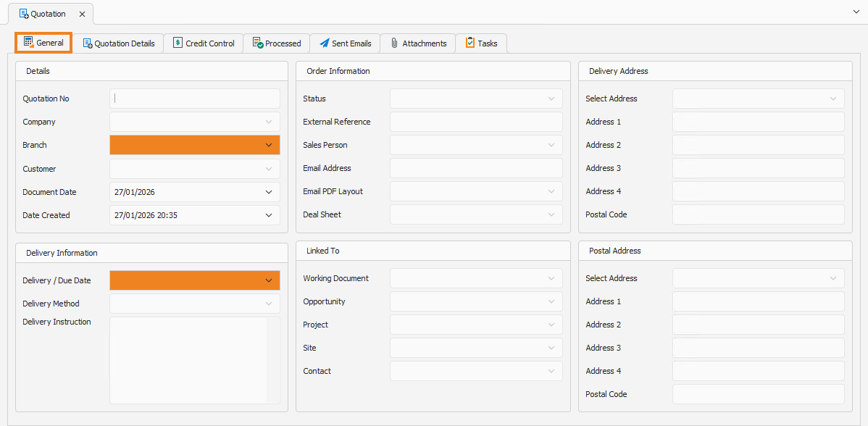Click the External Reference field

click(x=476, y=122)
